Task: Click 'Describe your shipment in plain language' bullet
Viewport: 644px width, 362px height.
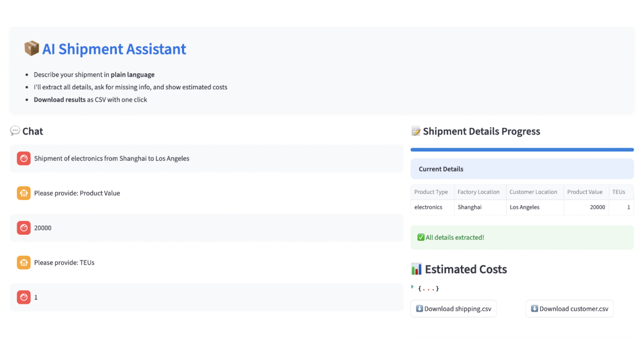Action: (94, 75)
